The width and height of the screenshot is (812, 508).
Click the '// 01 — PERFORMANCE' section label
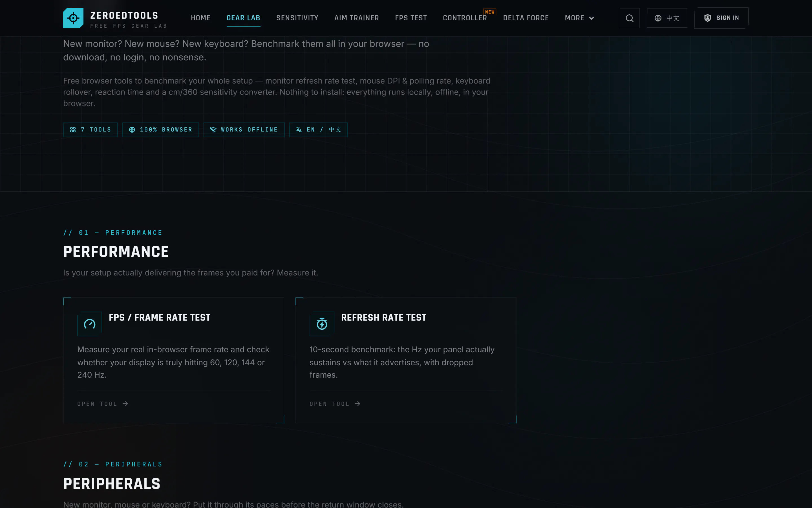[113, 233]
